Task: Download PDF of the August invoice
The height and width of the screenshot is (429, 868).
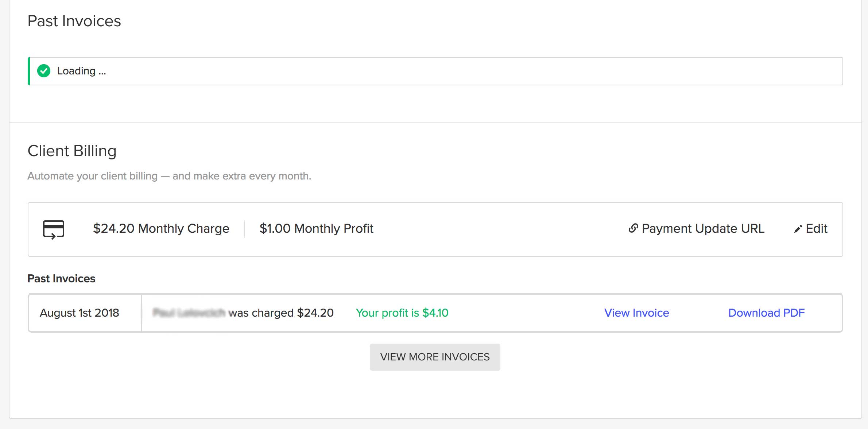Action: click(766, 313)
